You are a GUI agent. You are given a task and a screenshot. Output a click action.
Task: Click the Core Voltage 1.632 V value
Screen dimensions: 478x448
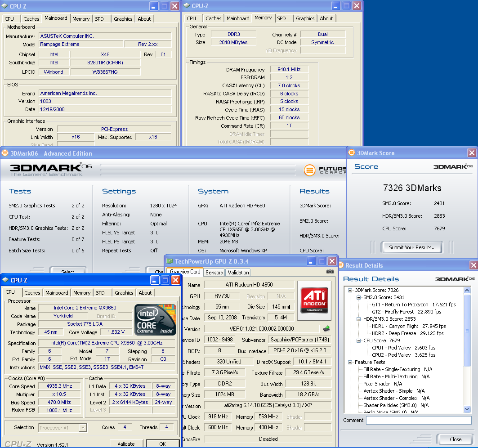[x=116, y=332]
